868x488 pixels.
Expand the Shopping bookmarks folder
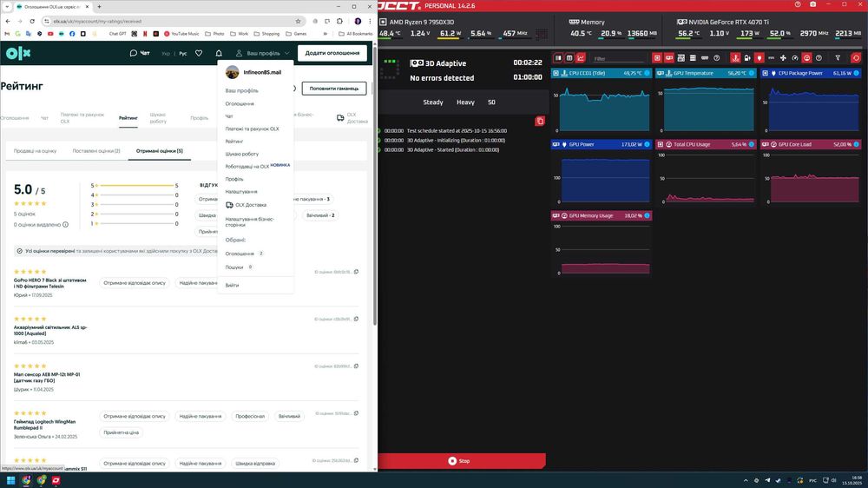(x=266, y=34)
